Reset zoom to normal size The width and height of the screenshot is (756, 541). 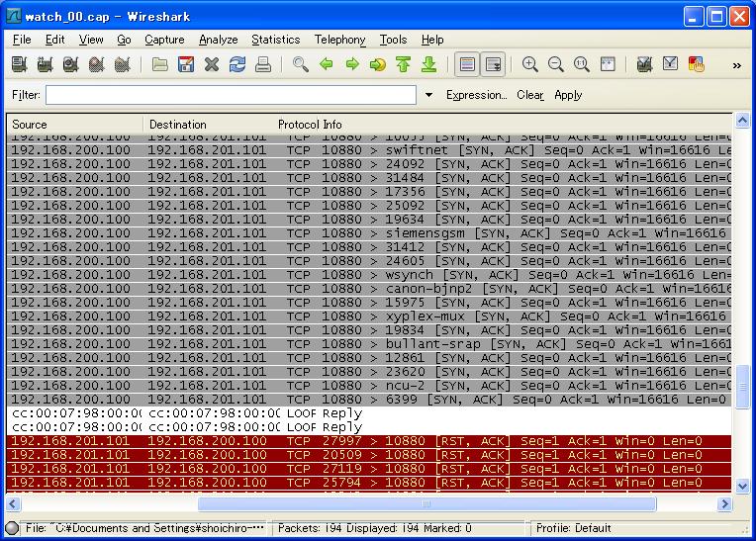pos(582,64)
